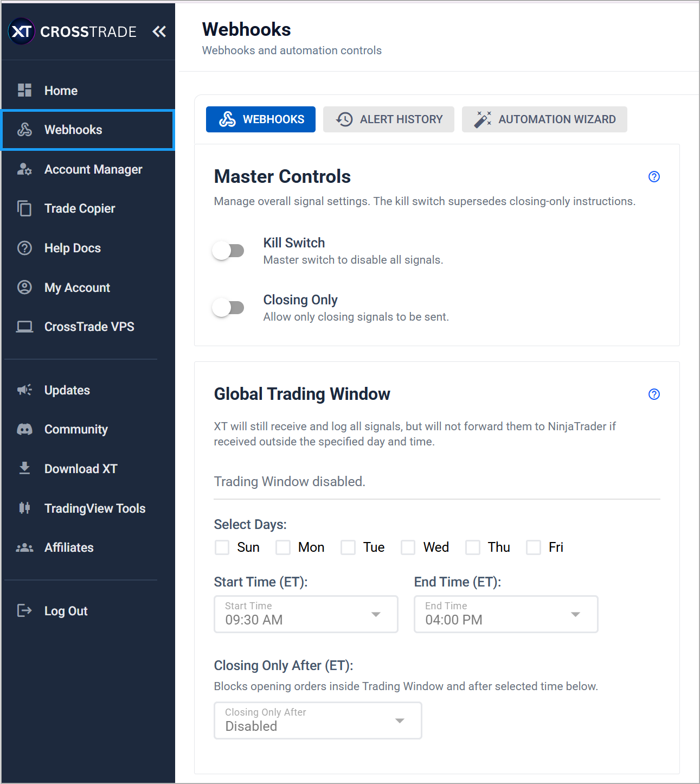Turn on the Closing Only toggle
The width and height of the screenshot is (700, 784).
[228, 307]
